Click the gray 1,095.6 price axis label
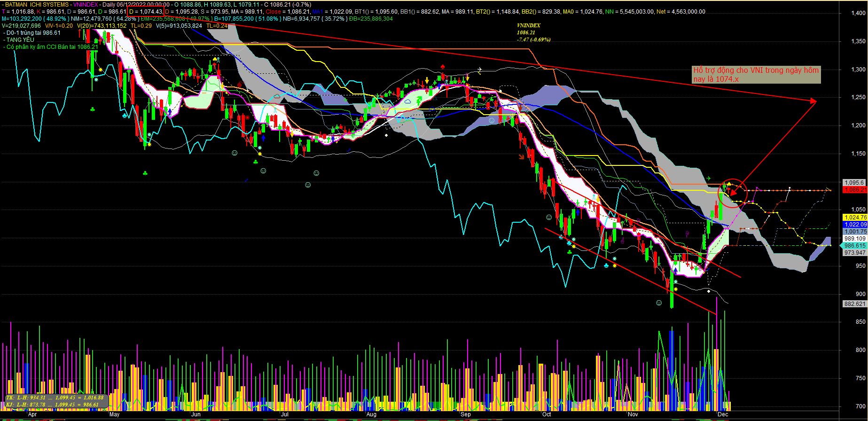This screenshot has height=421, width=868. 854,183
